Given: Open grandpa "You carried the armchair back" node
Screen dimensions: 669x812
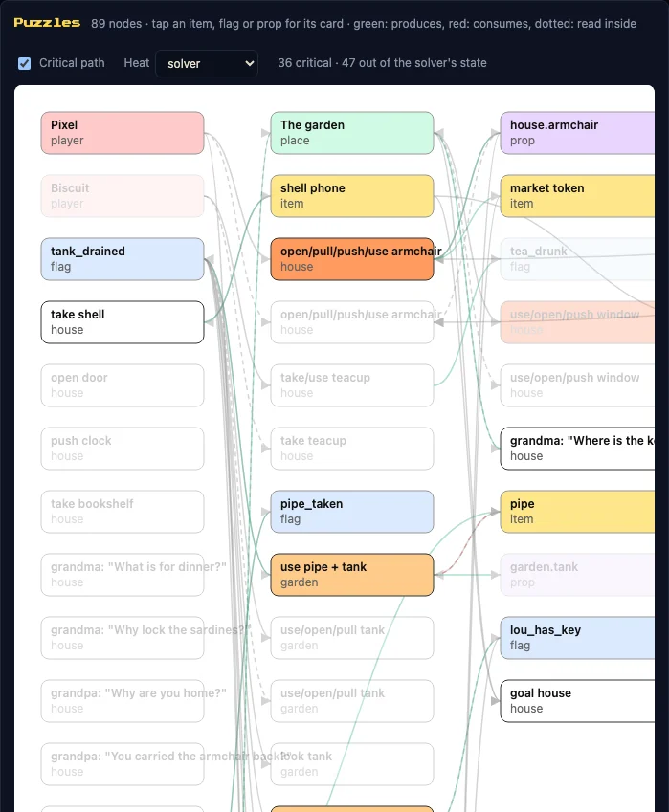Looking at the screenshot, I should pyautogui.click(x=123, y=764).
